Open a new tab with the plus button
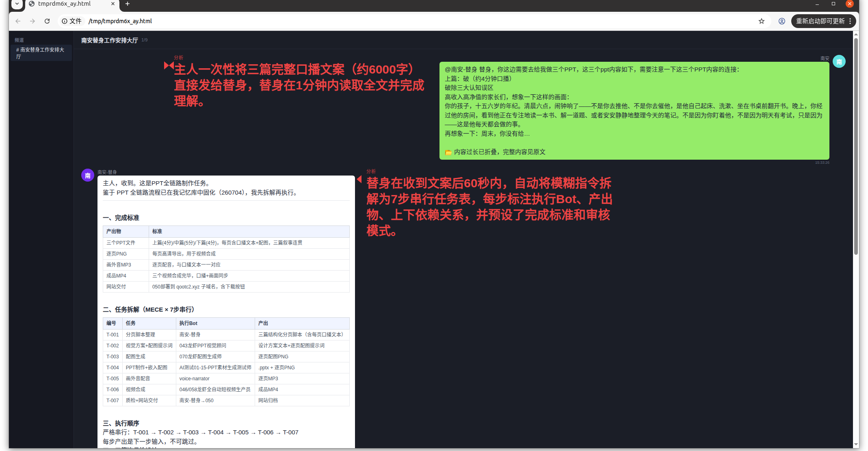 (x=128, y=4)
